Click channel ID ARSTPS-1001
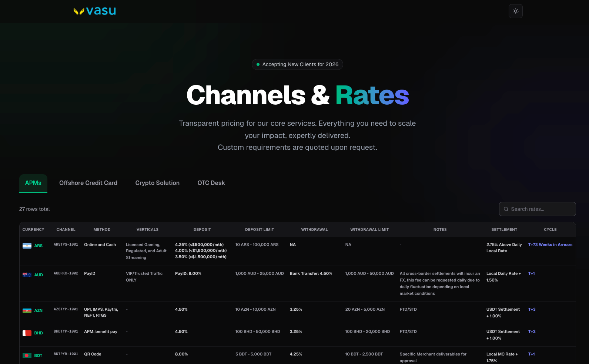This screenshot has height=364, width=589. pos(66,245)
